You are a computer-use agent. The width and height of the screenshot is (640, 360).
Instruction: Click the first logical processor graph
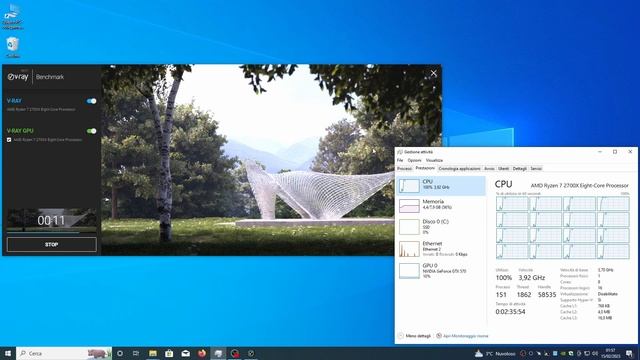[x=512, y=204]
